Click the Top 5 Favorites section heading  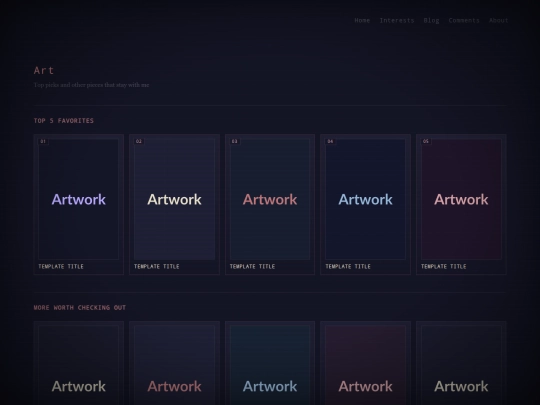(x=64, y=121)
